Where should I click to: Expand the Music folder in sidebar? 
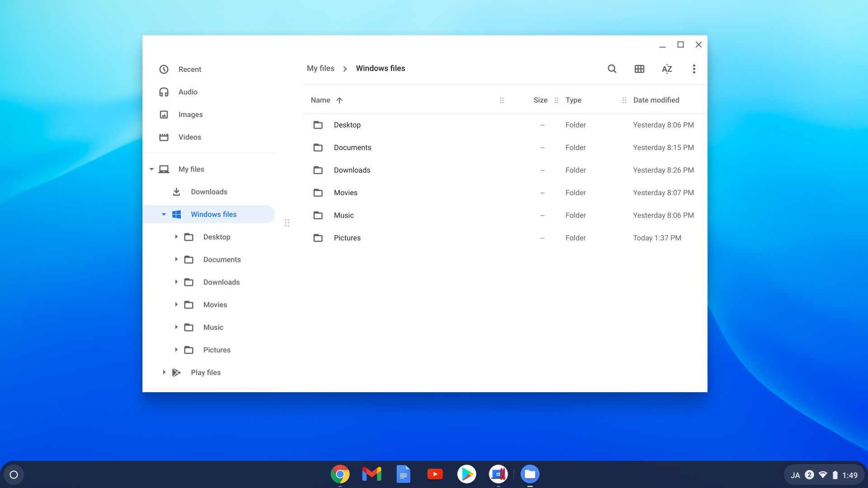(176, 327)
